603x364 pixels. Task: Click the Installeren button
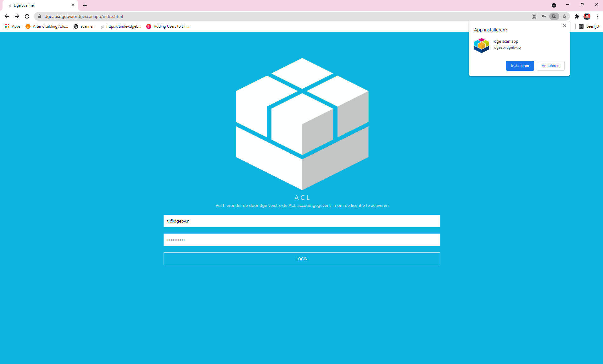tap(520, 66)
